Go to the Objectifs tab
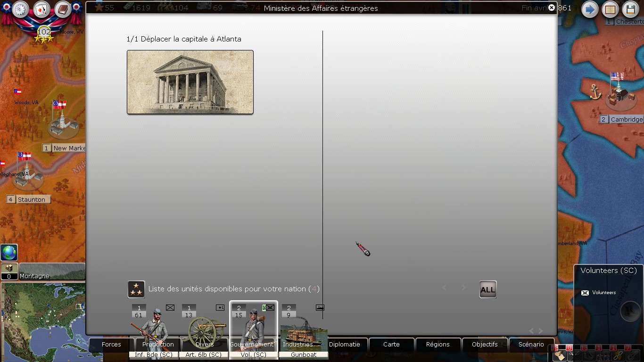Viewport: 644px width, 362px height. [x=485, y=345]
